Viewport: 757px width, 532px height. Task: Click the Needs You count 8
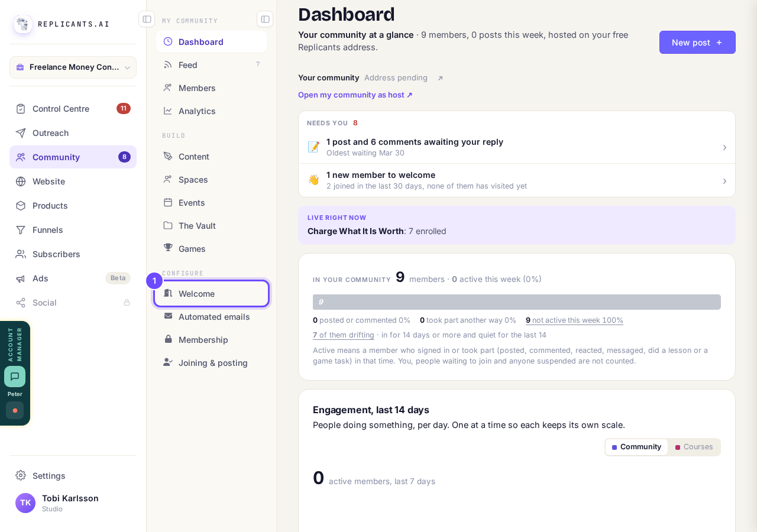point(355,123)
